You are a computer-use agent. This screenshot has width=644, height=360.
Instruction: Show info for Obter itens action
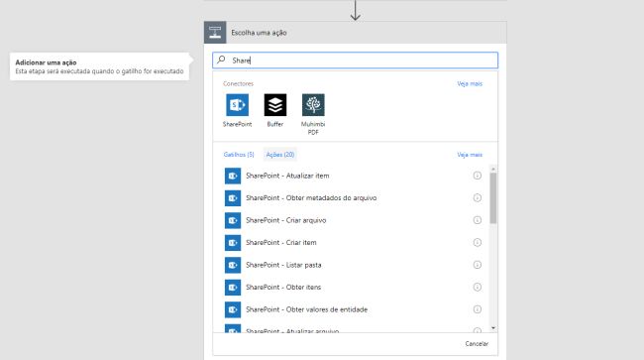pyautogui.click(x=477, y=287)
